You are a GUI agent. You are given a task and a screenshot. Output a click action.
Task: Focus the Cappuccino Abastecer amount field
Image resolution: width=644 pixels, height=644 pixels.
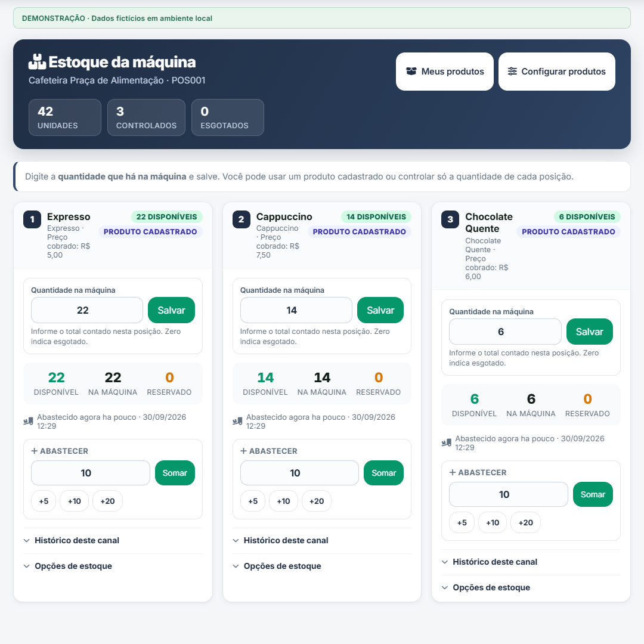299,473
